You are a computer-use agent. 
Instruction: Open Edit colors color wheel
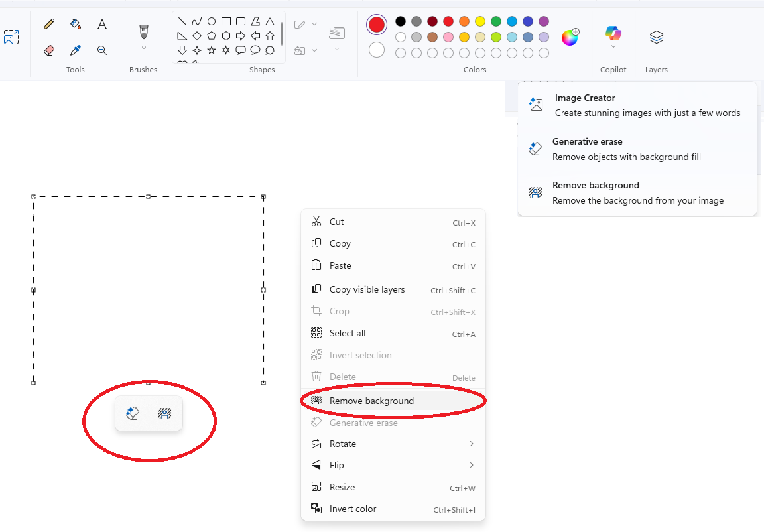[570, 37]
